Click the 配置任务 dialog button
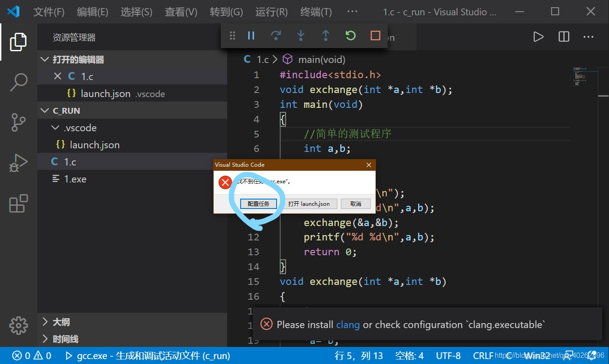 click(x=259, y=204)
